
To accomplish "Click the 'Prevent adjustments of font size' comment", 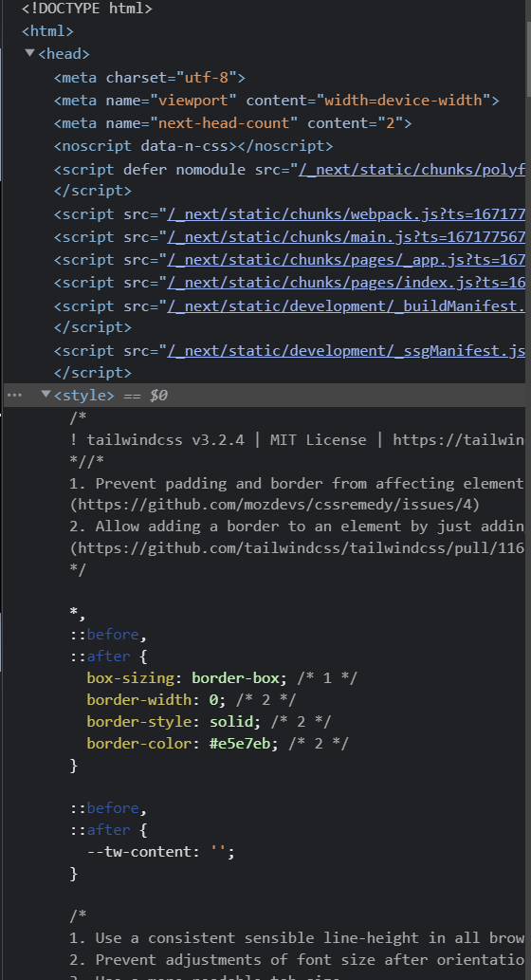I will pos(297,959).
